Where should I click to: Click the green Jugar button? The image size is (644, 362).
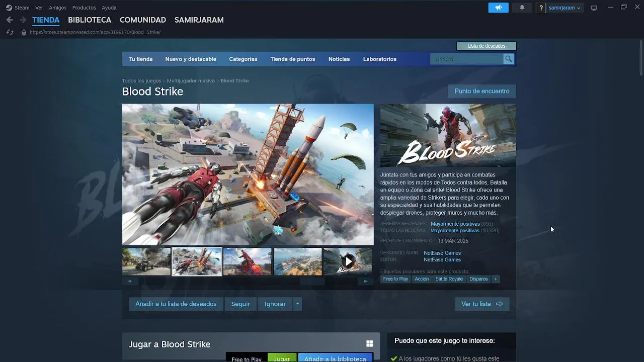coord(282,358)
